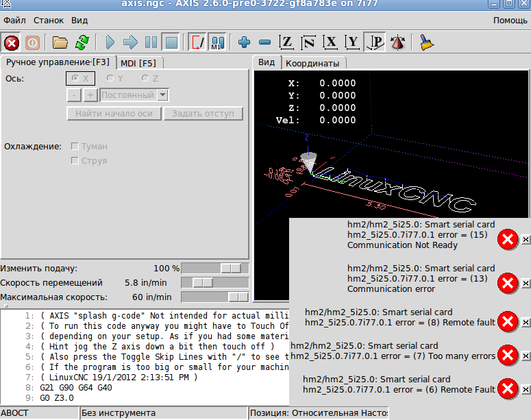Toggle rotate-view cone icon
The width and height of the screenshot is (531, 420).
pos(397,42)
